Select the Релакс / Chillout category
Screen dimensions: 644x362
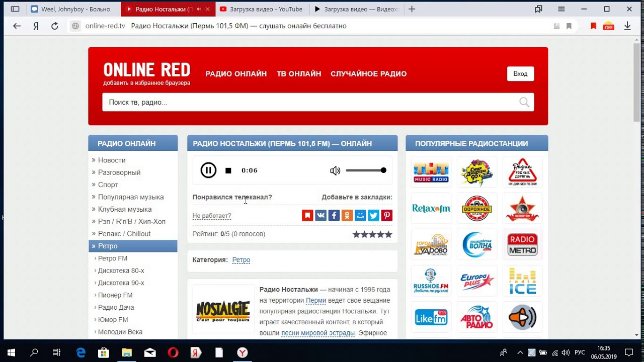click(x=124, y=234)
